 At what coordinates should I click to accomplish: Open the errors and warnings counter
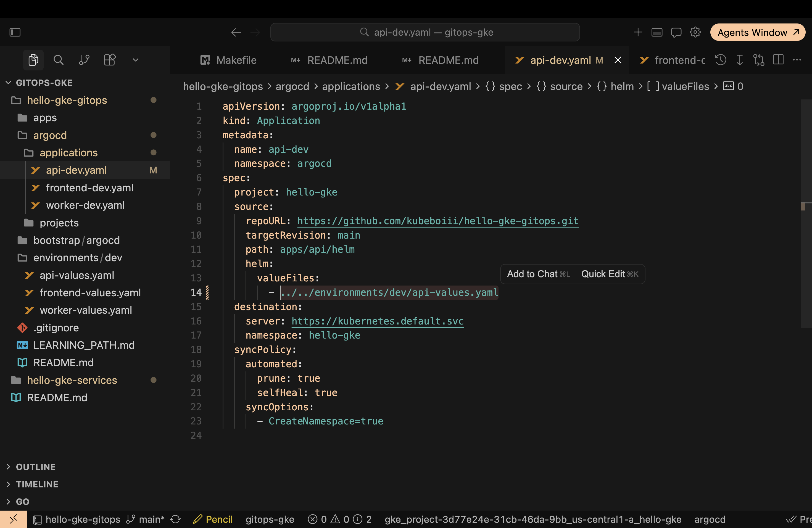339,519
